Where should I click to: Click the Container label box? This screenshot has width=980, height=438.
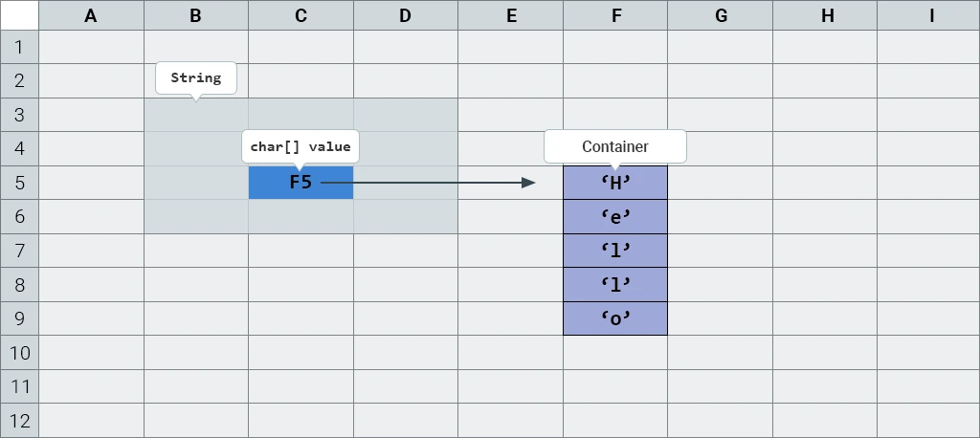coord(615,146)
